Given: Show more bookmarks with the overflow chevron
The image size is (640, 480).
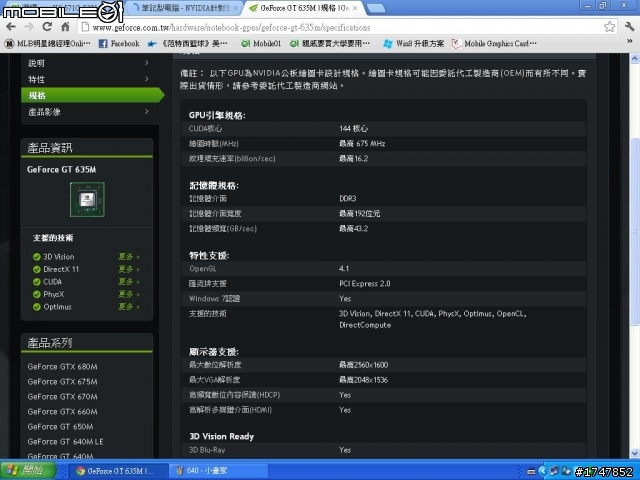Looking at the screenshot, I should click(x=629, y=41).
